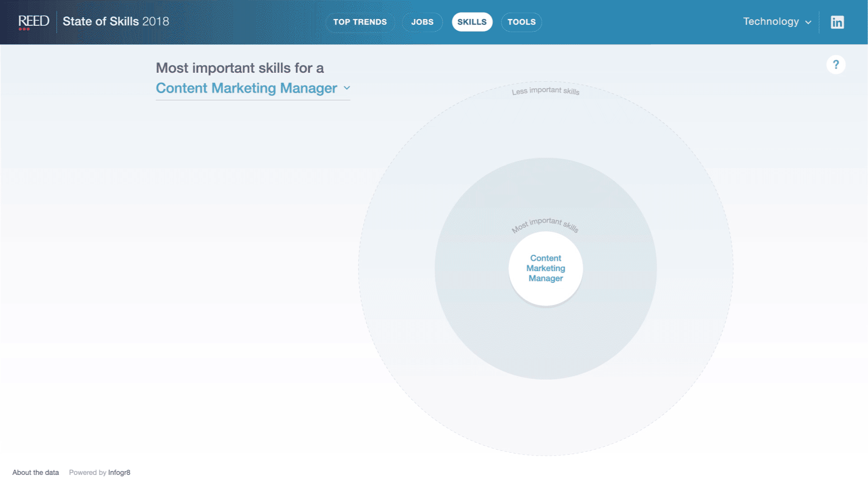Open the About the data link
Screen dimensions: 868x488
coord(35,472)
